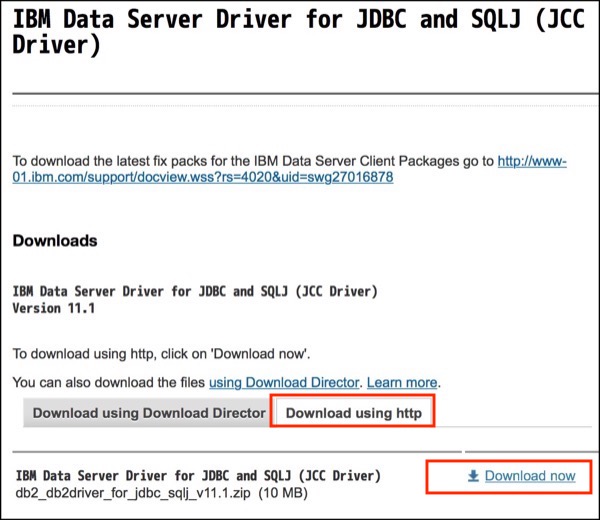This screenshot has width=600, height=520.
Task: Click the 'Download now' link
Action: tap(530, 476)
